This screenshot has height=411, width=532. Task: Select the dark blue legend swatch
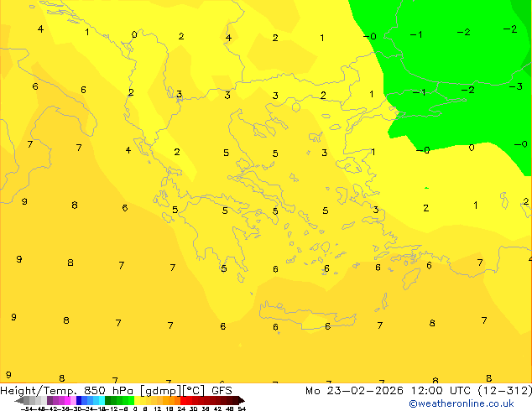[x=79, y=400]
